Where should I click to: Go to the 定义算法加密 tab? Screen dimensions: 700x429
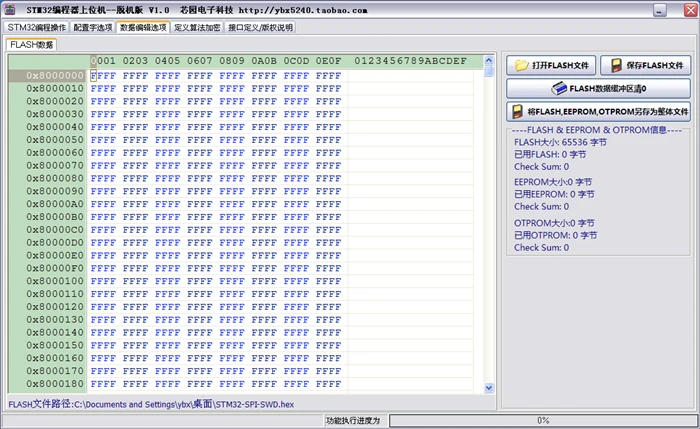click(198, 27)
